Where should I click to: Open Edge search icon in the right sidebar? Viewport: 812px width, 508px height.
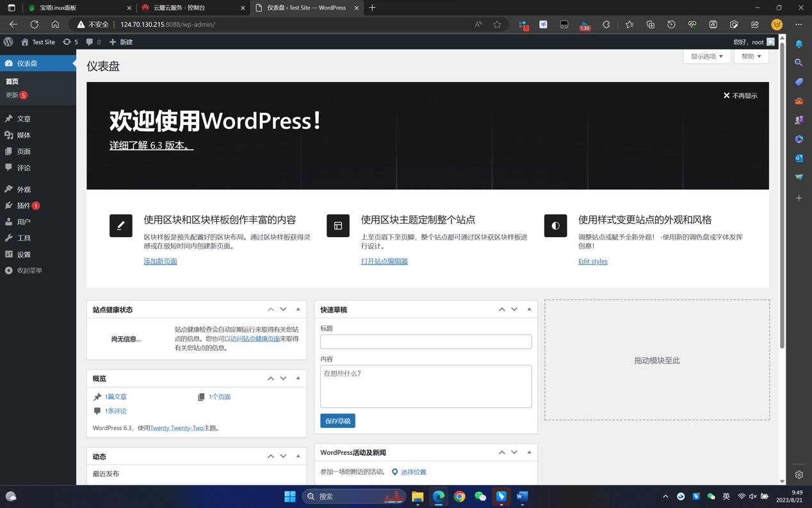[x=799, y=63]
